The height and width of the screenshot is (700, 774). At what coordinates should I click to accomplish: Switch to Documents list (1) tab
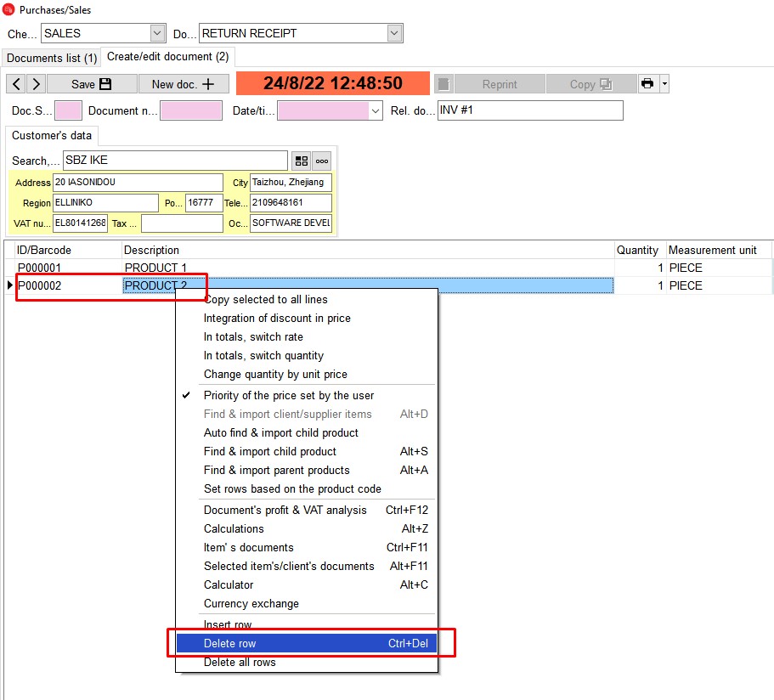[x=52, y=58]
